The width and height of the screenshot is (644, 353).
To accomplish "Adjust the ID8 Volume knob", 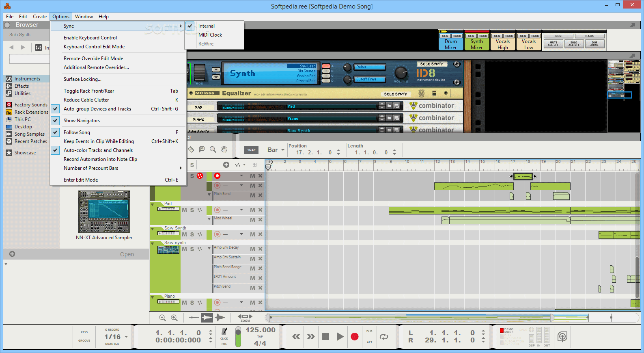I will (401, 73).
